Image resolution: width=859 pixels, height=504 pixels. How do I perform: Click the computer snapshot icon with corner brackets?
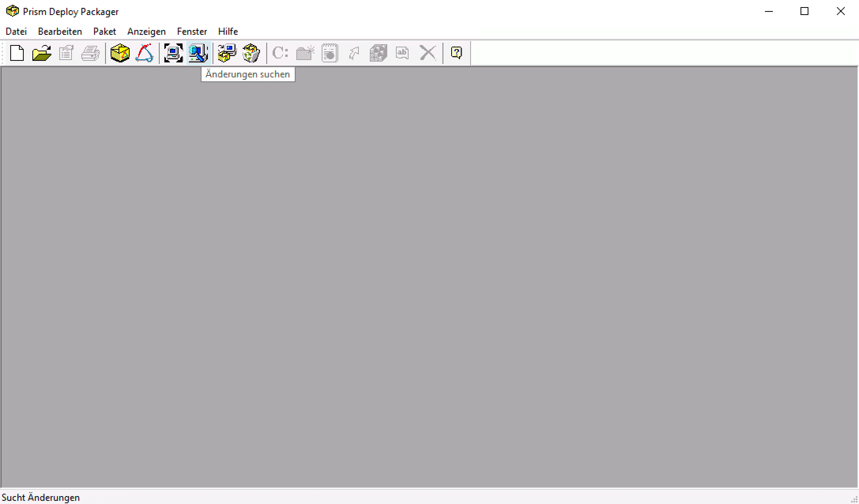pyautogui.click(x=173, y=53)
